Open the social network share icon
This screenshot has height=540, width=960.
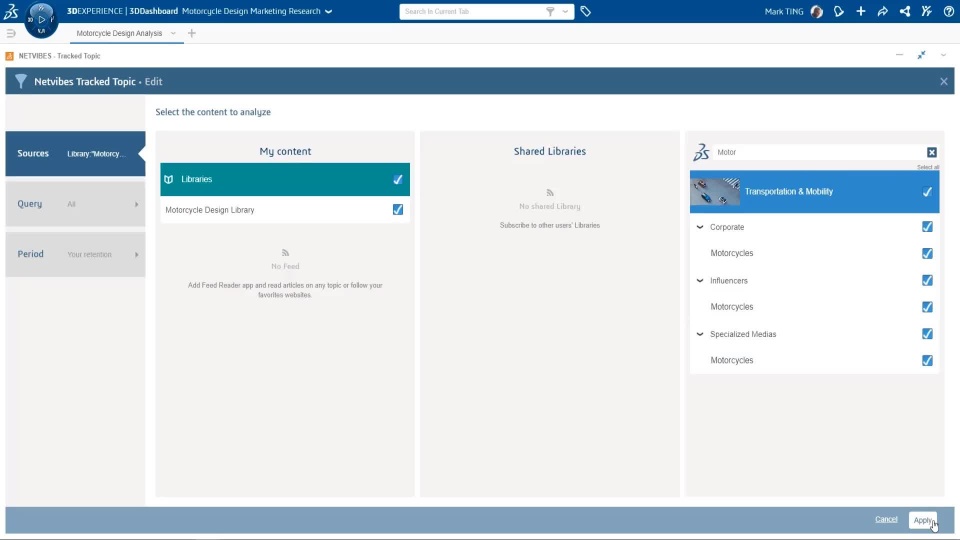[x=904, y=11]
